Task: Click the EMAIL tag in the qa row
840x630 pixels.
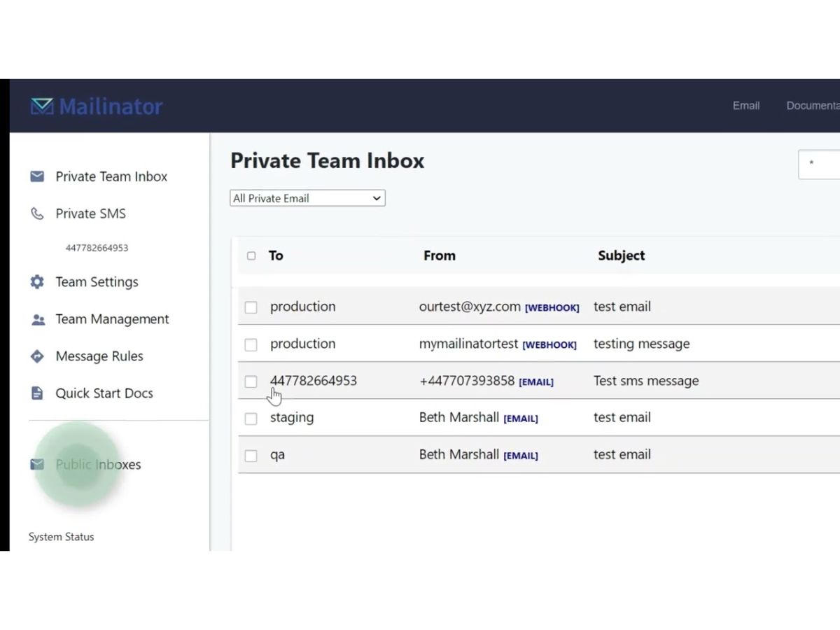Action: tap(521, 456)
